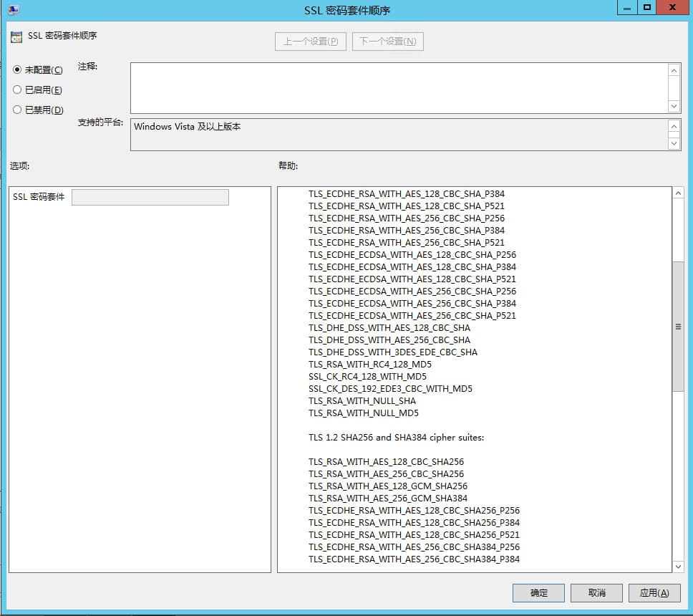Viewport: 693px width, 616px height.
Task: Click the line TLS_ECDHE_ECDSA_WITH_AES_256_CBC_SHA_P384
Action: click(x=412, y=304)
